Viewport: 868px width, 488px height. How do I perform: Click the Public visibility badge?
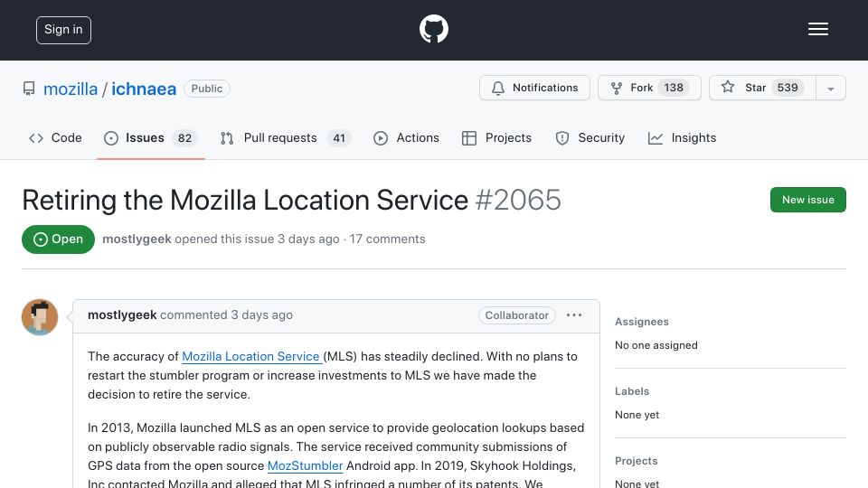point(207,89)
